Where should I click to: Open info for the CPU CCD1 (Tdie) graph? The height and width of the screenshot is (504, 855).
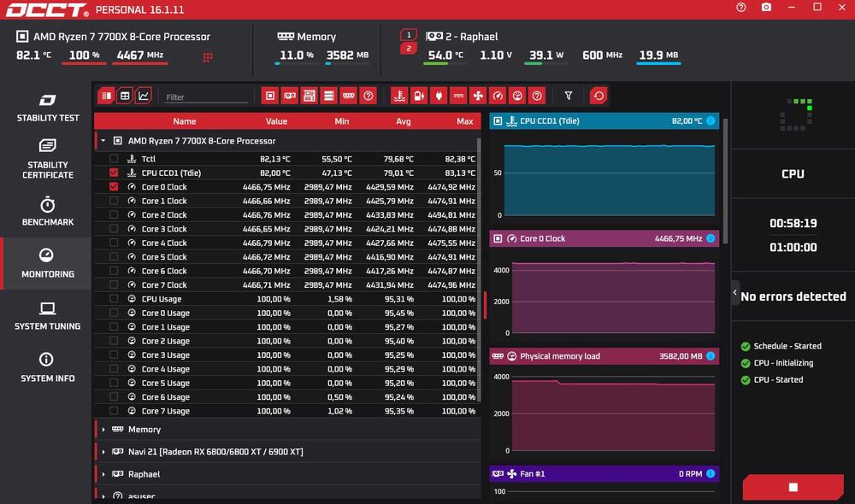coord(711,121)
